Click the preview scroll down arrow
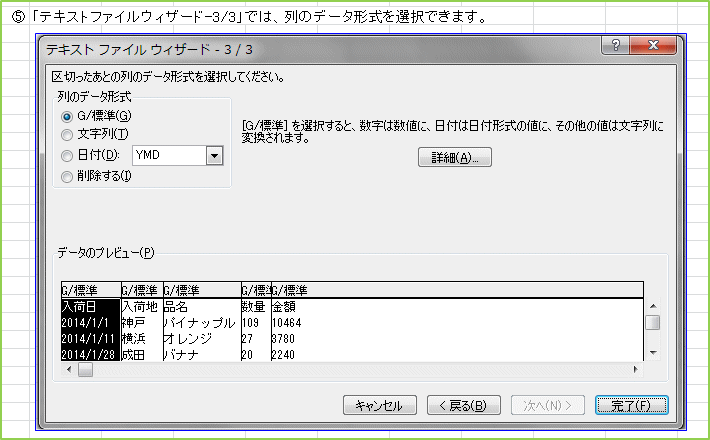 (653, 353)
